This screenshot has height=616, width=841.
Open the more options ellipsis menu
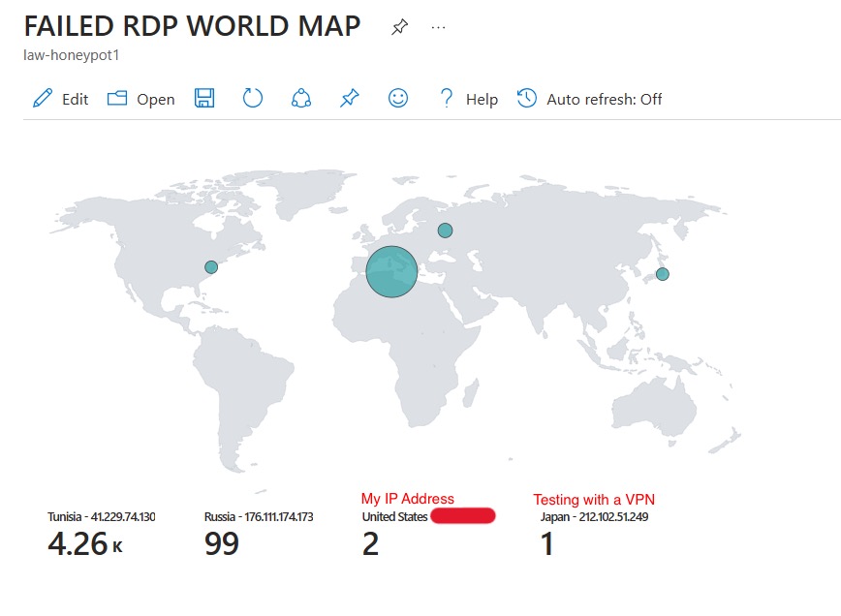point(439,28)
